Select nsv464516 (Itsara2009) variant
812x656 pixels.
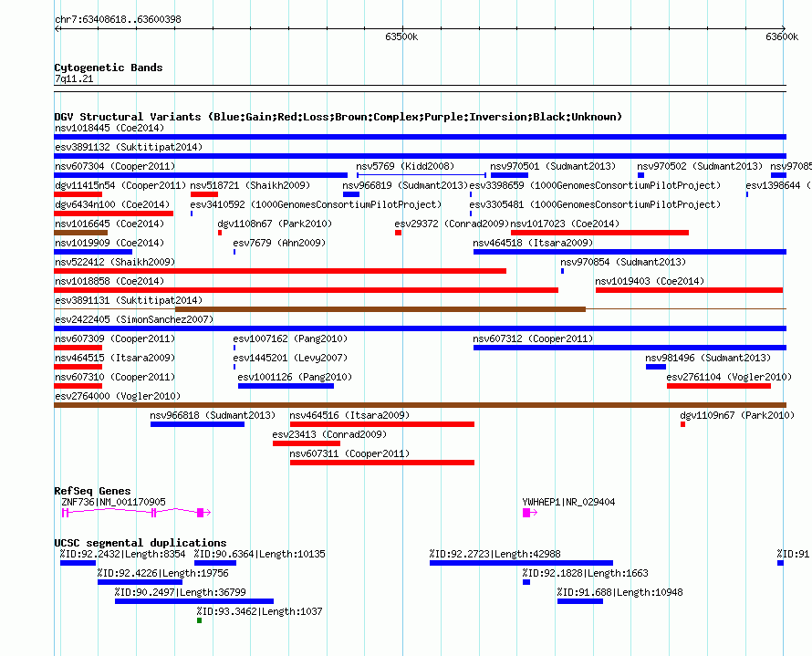382,424
